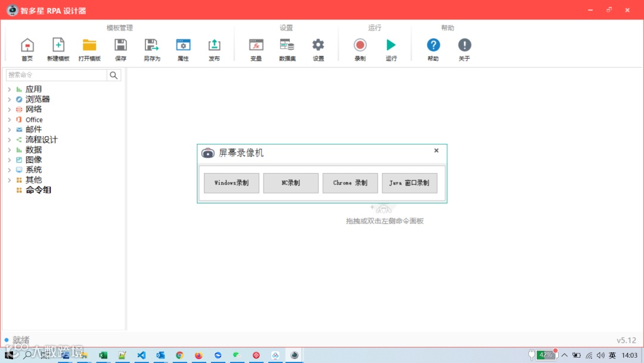Select the 命令组 tree item
The height and width of the screenshot is (363, 644).
(x=38, y=190)
